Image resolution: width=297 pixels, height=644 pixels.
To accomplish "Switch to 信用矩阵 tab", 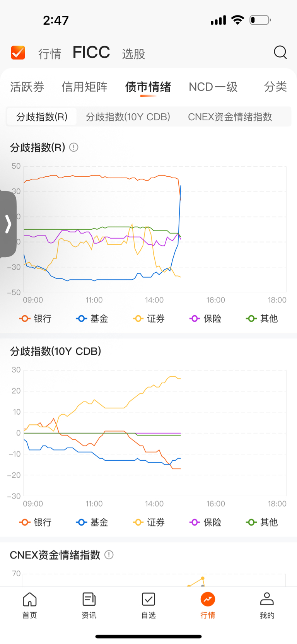I will [84, 87].
